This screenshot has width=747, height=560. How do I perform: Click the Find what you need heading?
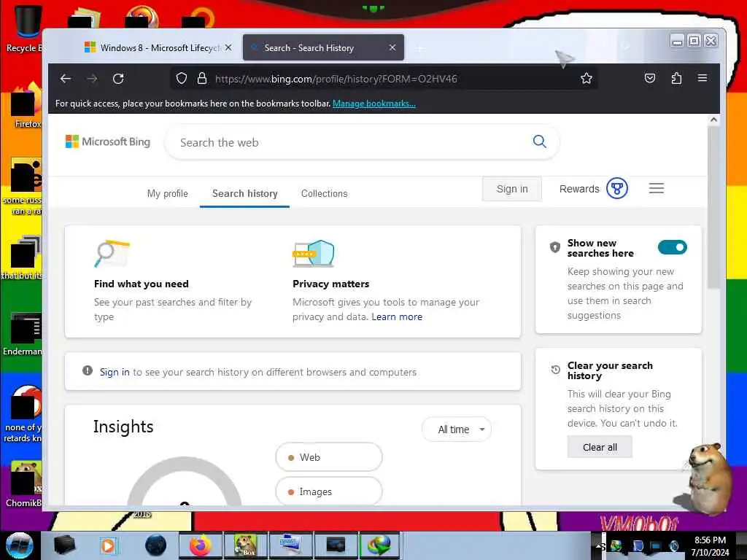(x=142, y=284)
